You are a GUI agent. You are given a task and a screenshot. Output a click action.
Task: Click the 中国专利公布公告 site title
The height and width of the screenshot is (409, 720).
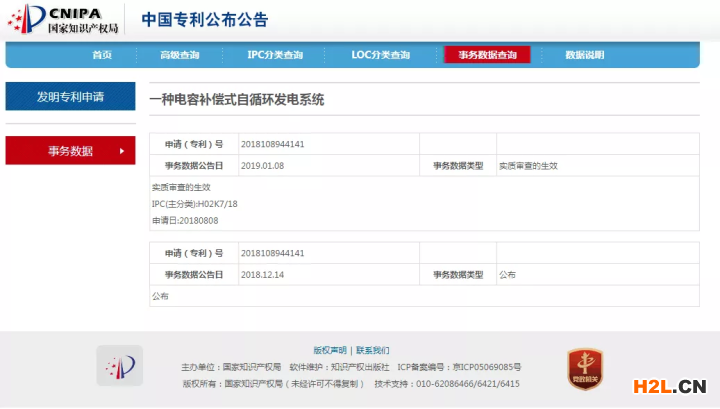tap(205, 20)
